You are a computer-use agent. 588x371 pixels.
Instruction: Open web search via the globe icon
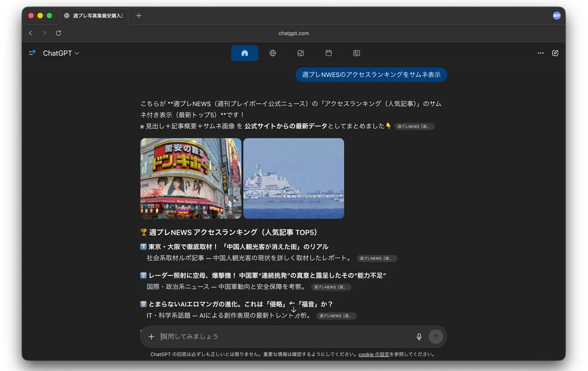[272, 53]
